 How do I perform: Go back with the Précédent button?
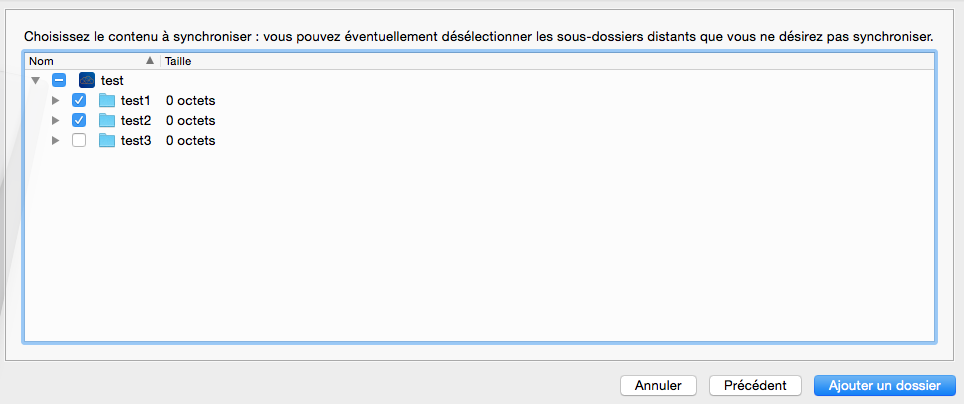755,385
